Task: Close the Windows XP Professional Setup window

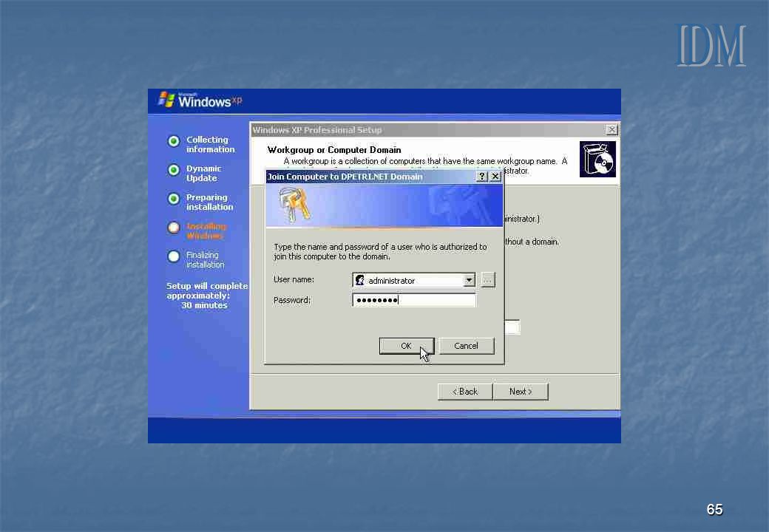Action: tap(612, 129)
